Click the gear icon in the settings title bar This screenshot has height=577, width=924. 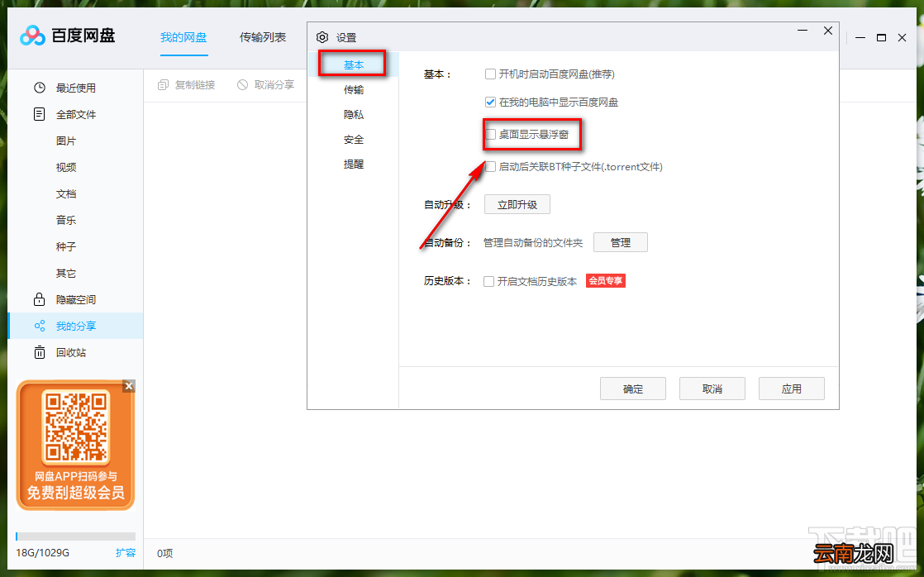point(322,38)
